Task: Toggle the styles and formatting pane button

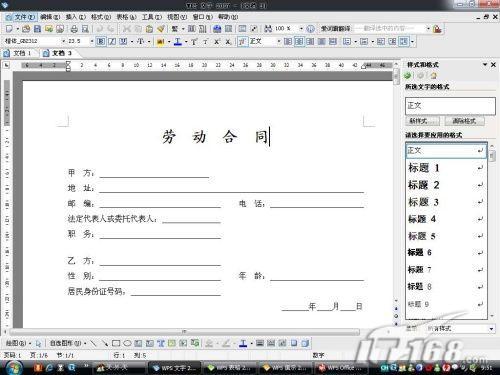Action: tap(243, 41)
